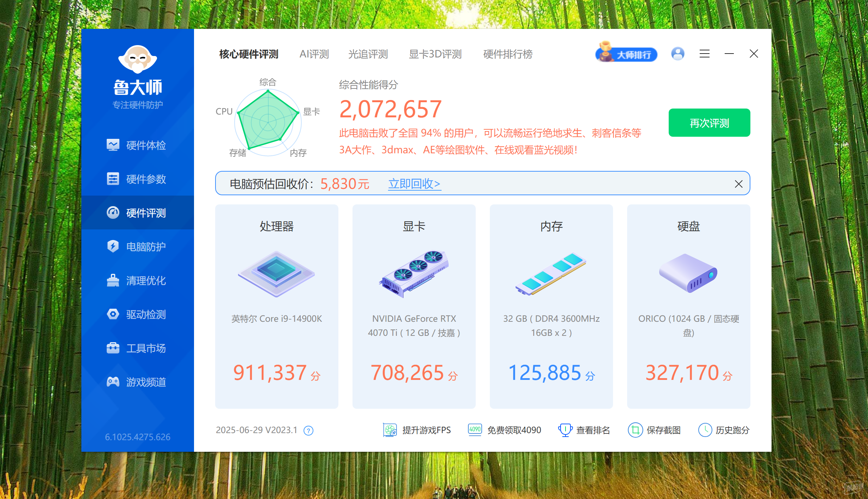Open 电脑防护 in the sidebar
This screenshot has width=868, height=499.
(138, 247)
